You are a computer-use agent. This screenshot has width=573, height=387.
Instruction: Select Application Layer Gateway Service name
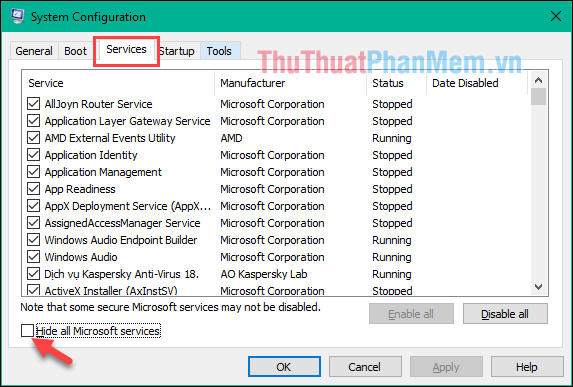pyautogui.click(x=127, y=121)
